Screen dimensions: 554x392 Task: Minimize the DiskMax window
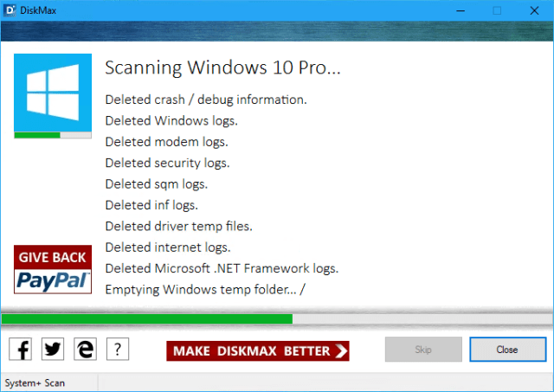click(461, 10)
